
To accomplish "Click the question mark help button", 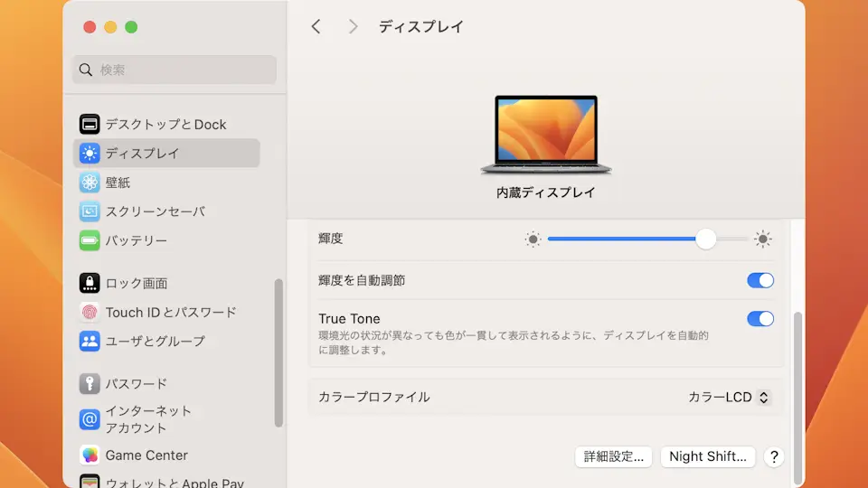I will 774,456.
